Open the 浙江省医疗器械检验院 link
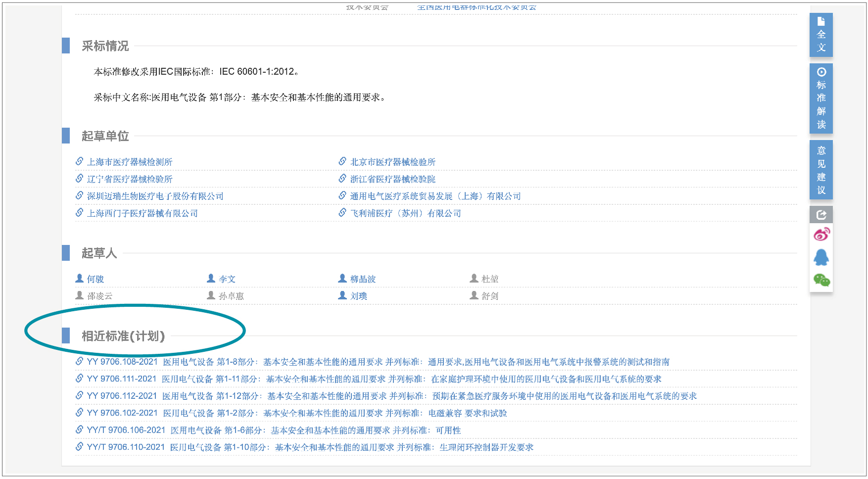The image size is (868, 479). (393, 179)
